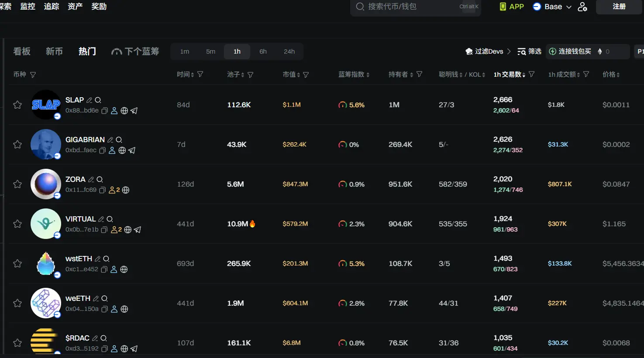
Task: Open account settings user-gear icon
Action: (x=582, y=7)
